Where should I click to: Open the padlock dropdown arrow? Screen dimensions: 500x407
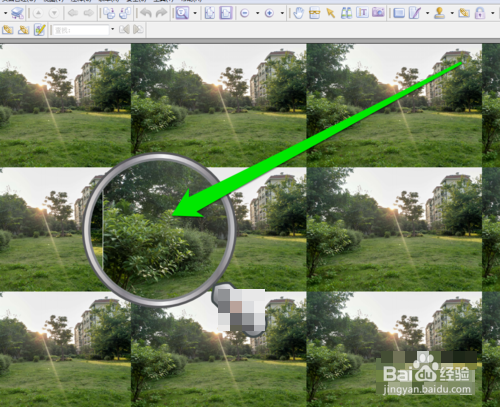pyautogui.click(x=493, y=13)
